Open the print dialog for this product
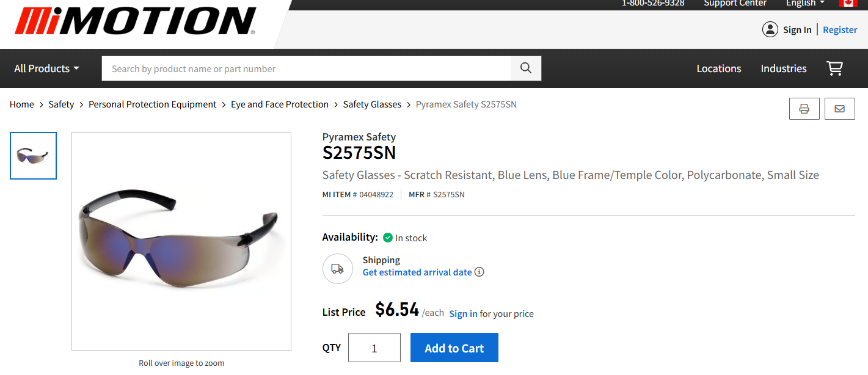The width and height of the screenshot is (868, 375). tap(804, 108)
